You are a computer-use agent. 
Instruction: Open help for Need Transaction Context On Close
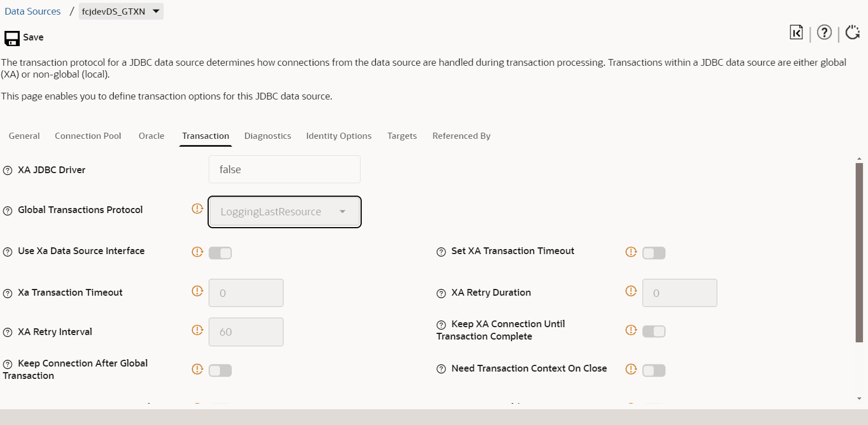(442, 369)
